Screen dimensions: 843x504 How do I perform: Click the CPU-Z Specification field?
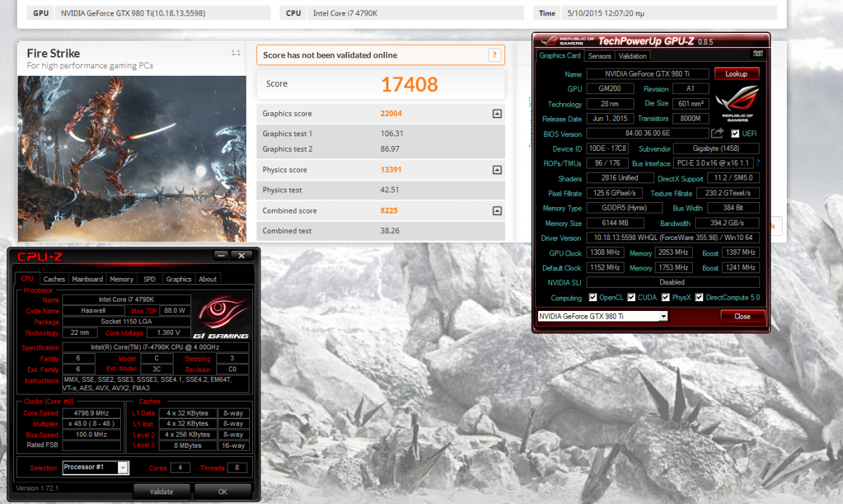point(155,347)
